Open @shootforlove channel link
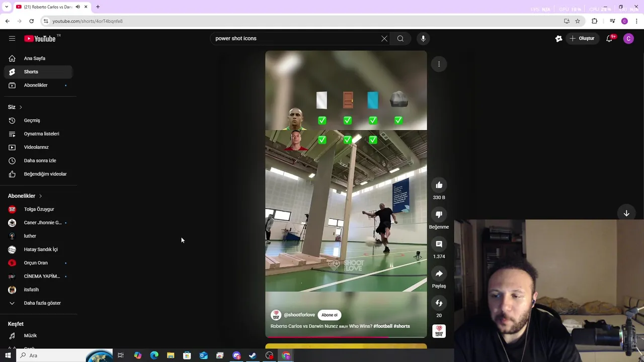 tap(299, 315)
